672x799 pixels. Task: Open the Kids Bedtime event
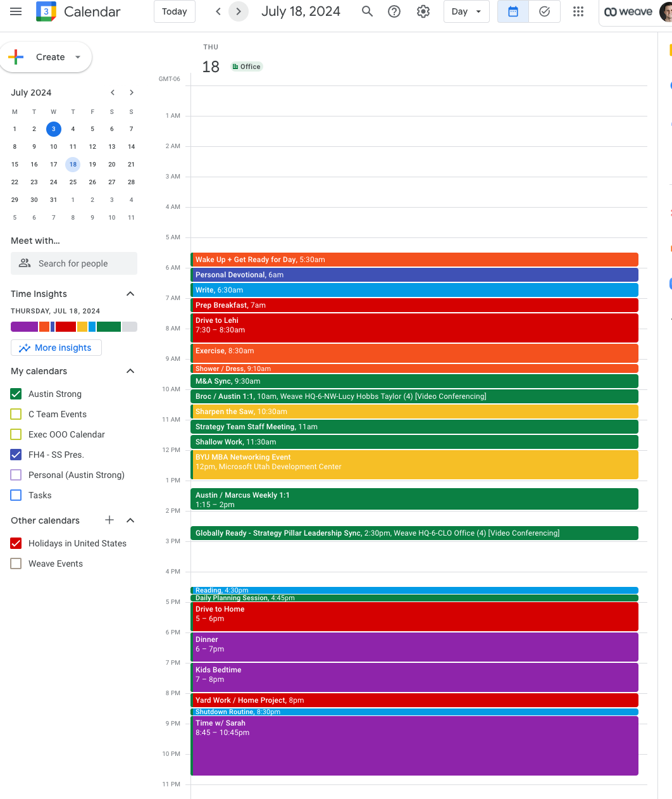tap(414, 677)
